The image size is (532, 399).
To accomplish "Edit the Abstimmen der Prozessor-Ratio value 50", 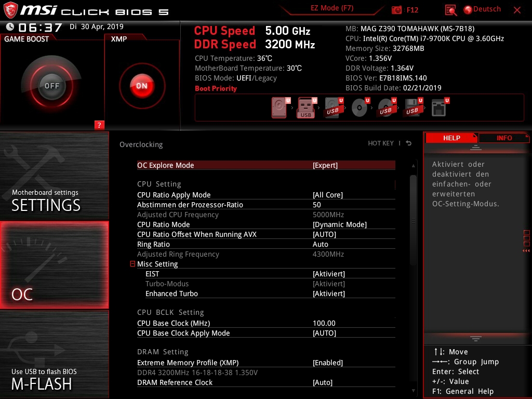I will 316,205.
